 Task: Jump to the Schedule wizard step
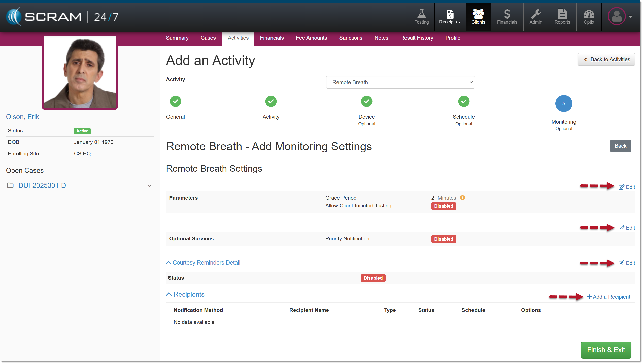(463, 101)
